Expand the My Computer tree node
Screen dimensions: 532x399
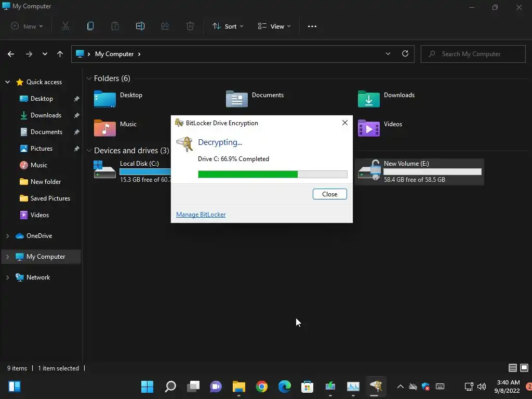[x=7, y=257]
